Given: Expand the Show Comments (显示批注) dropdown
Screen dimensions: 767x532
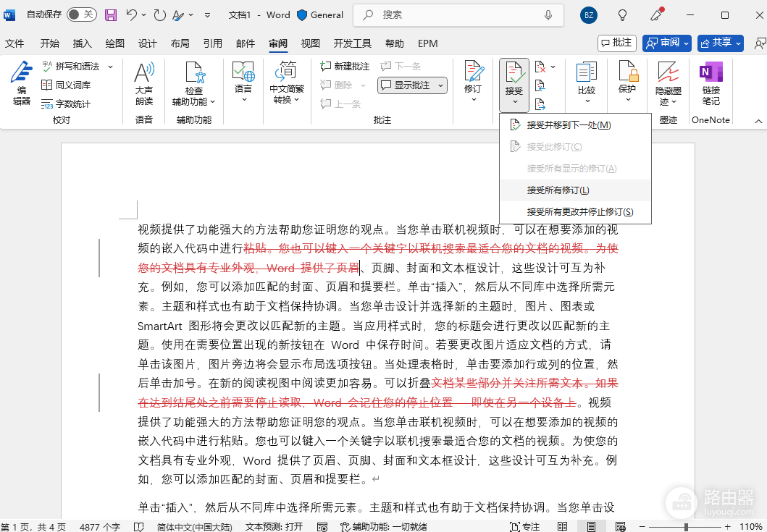Looking at the screenshot, I should click(441, 85).
